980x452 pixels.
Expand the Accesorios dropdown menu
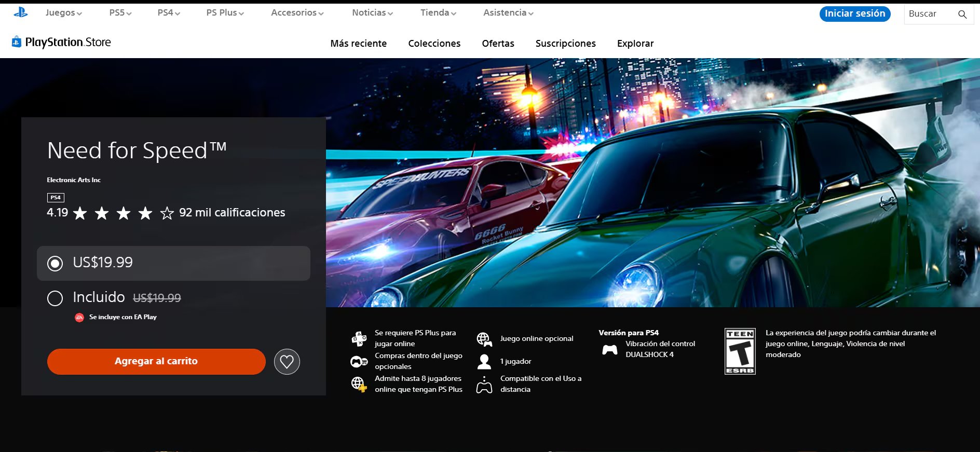coord(297,12)
